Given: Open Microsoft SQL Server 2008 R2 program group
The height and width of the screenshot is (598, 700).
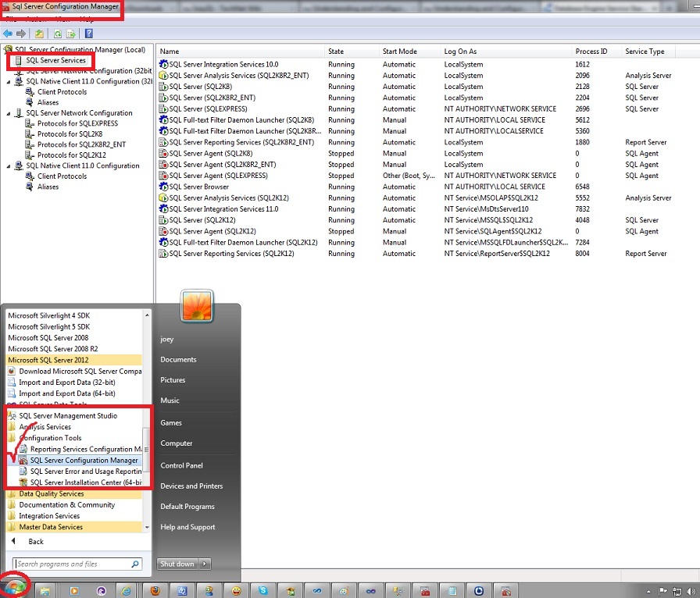Looking at the screenshot, I should [52, 348].
